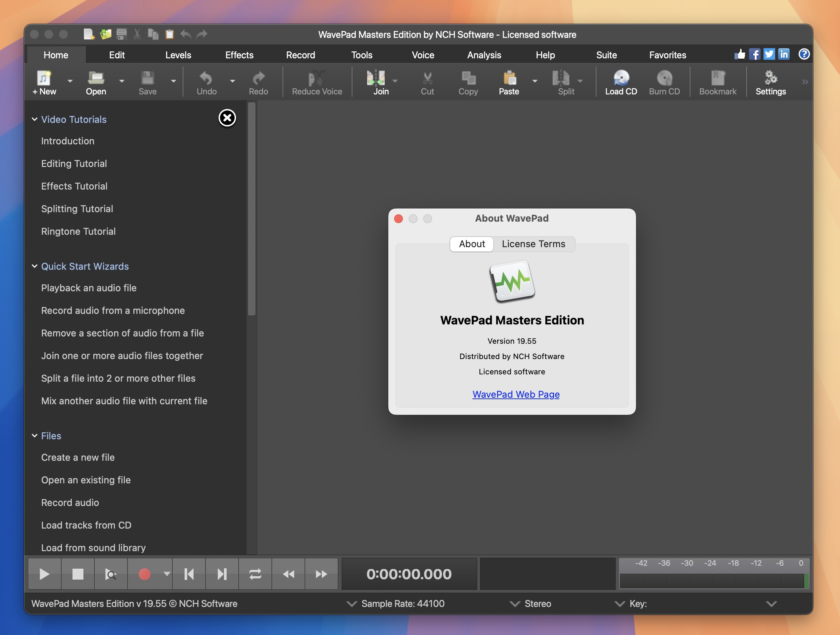Switch to the Levels tab
This screenshot has height=635, width=840.
point(178,55)
